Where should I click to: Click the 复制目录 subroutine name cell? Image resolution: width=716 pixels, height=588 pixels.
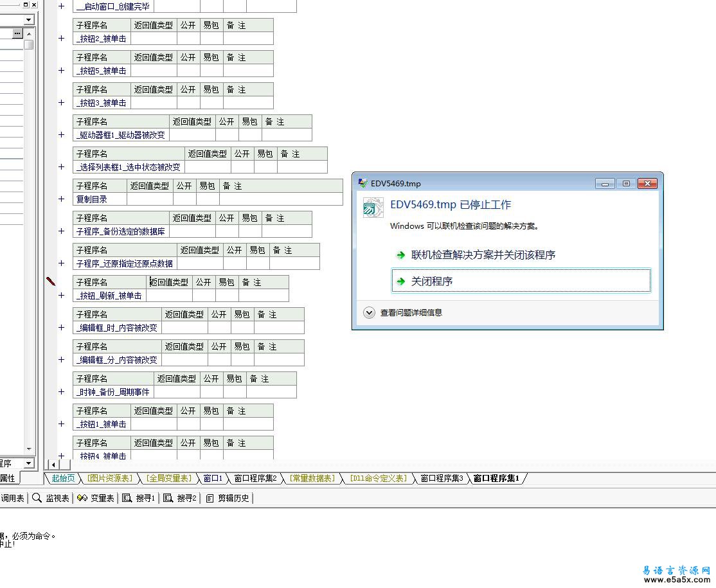pyautogui.click(x=100, y=199)
